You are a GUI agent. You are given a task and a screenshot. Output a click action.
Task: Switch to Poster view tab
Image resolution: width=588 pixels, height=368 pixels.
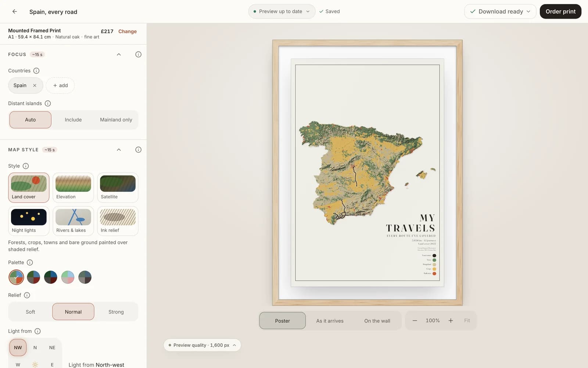coord(282,321)
